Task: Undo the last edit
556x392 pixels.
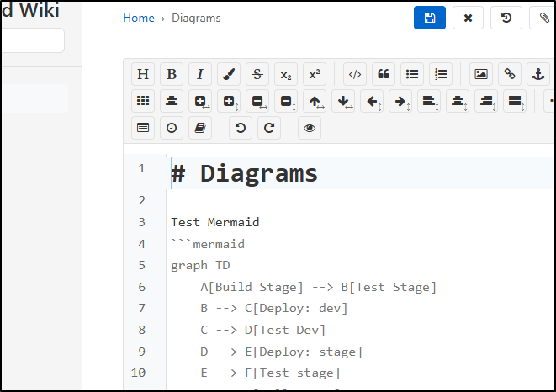Action: pyautogui.click(x=241, y=128)
